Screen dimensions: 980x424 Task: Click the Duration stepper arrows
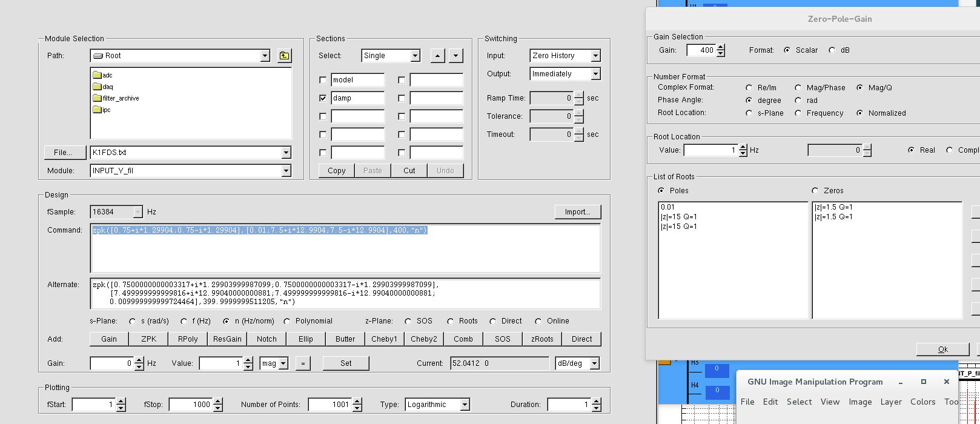[596, 405]
